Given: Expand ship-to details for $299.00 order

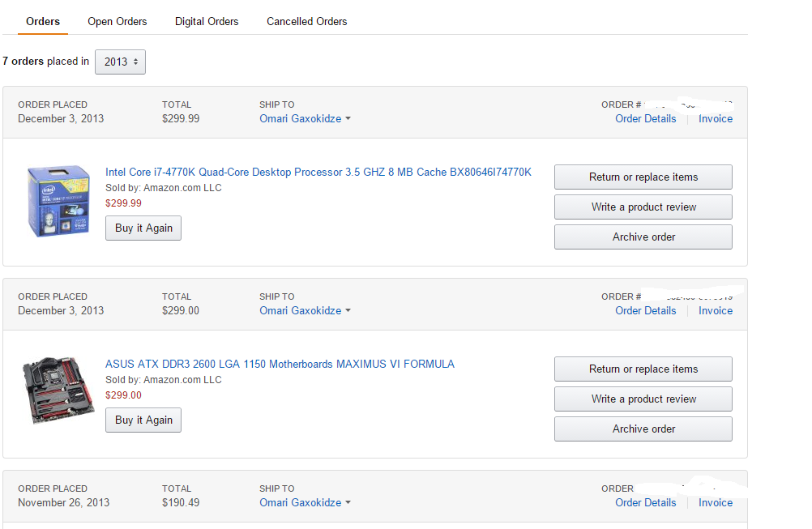Looking at the screenshot, I should coord(305,310).
